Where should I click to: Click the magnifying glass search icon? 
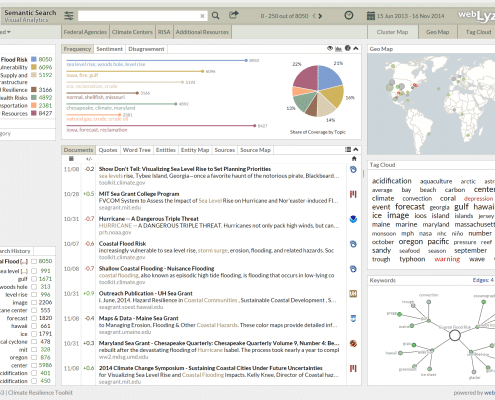[x=216, y=16]
